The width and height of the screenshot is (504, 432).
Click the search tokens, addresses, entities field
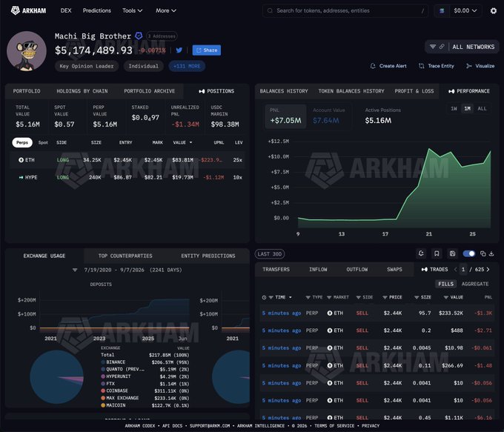pos(345,10)
